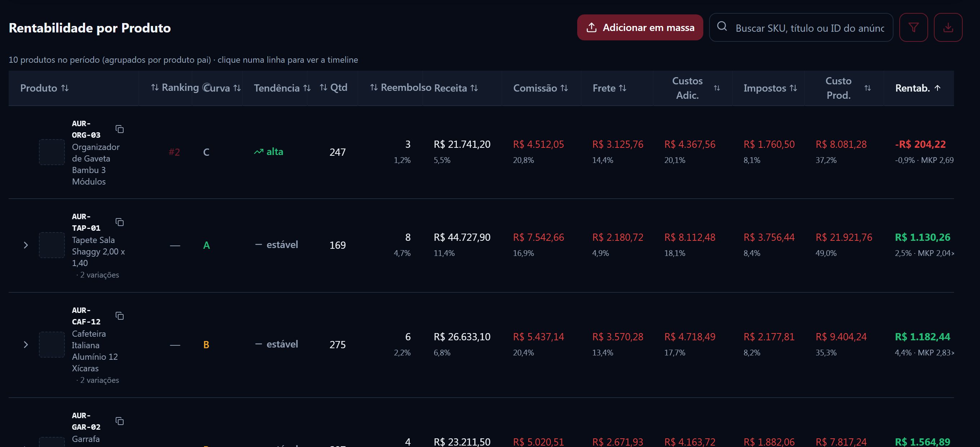This screenshot has width=980, height=447.
Task: Click the curve C label for AUR-ORG-03
Action: coord(206,152)
